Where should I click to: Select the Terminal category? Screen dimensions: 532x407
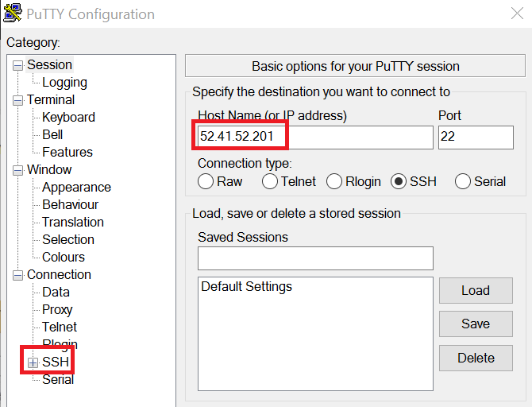(x=51, y=100)
